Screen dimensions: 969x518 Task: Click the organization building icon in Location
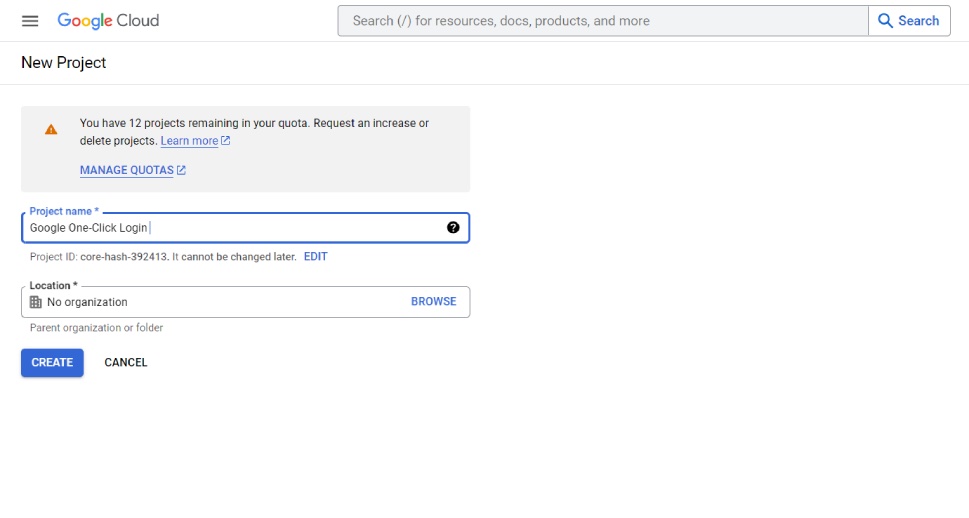pos(36,302)
